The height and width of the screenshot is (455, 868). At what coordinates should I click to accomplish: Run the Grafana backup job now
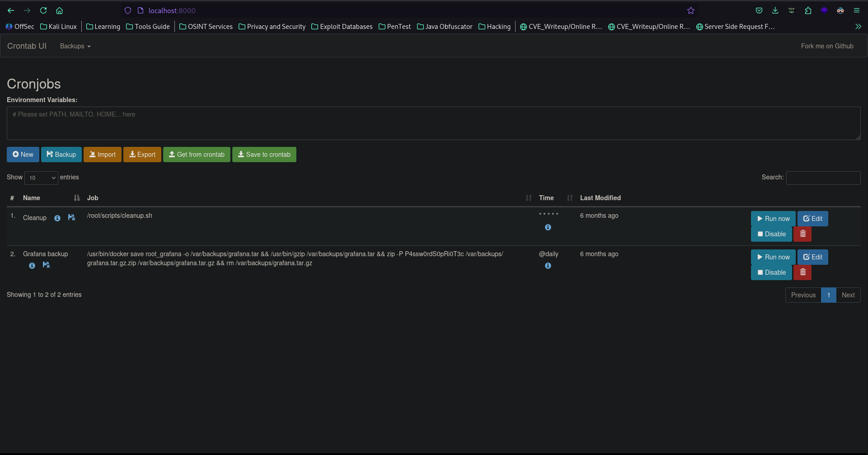tap(773, 257)
